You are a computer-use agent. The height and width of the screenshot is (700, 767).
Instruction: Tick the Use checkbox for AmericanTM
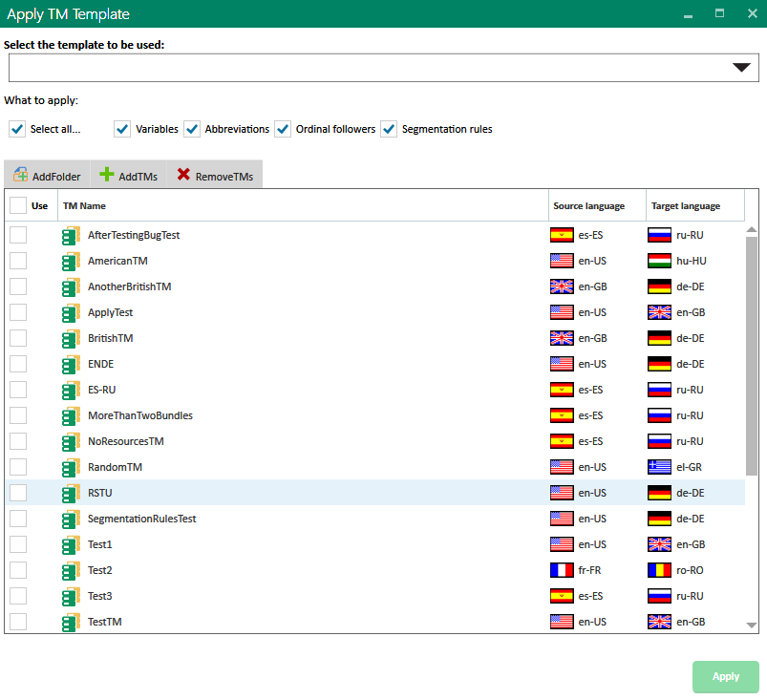point(18,261)
